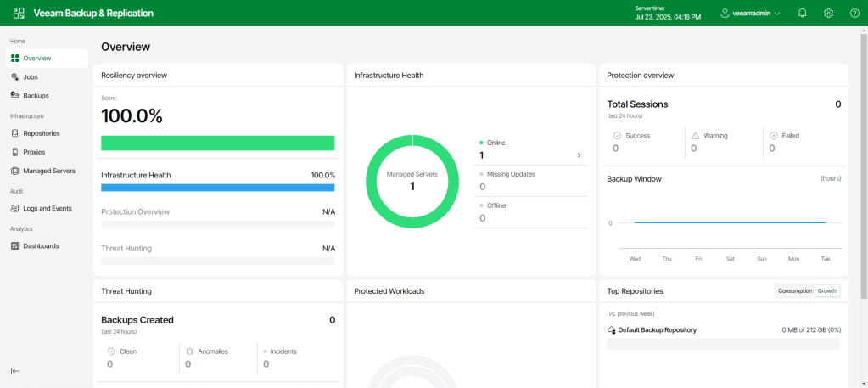The height and width of the screenshot is (388, 868).
Task: Click the help question mark icon
Action: coord(854,14)
